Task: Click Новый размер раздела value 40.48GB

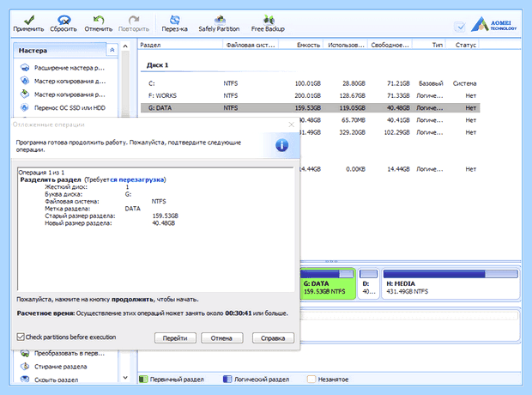Action: [164, 223]
